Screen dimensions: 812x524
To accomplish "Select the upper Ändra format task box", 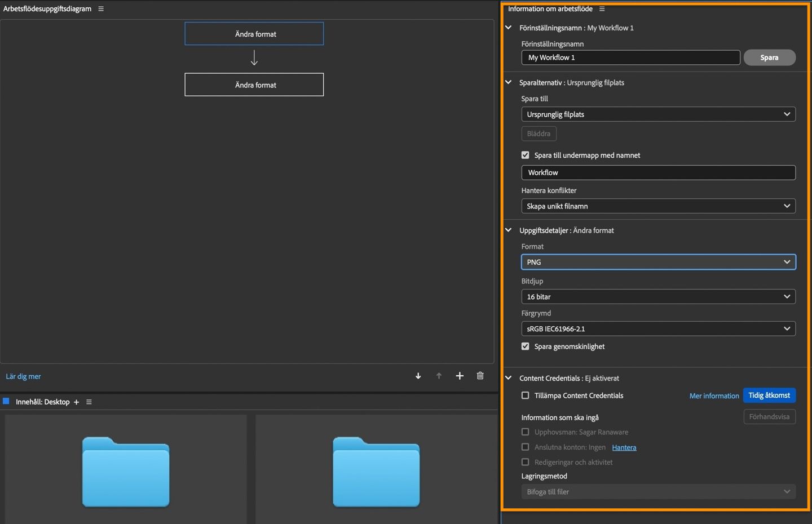I will click(x=254, y=34).
